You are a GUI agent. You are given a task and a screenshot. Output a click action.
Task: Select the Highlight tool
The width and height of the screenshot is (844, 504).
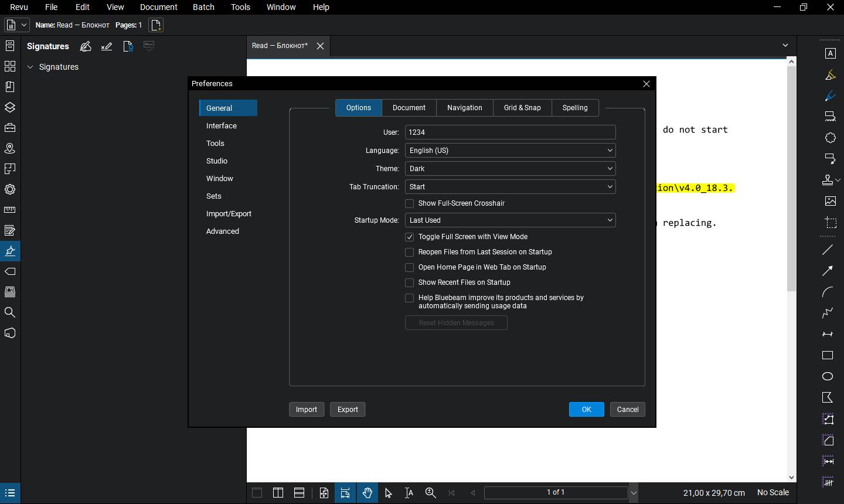coord(831,75)
